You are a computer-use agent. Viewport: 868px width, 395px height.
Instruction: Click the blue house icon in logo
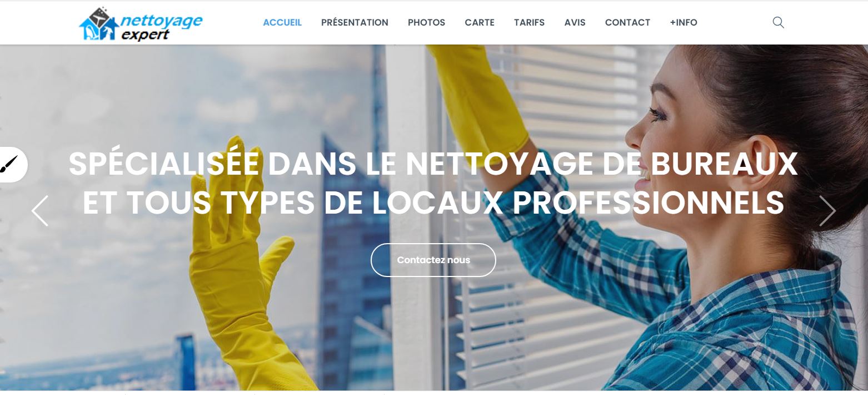point(99,25)
